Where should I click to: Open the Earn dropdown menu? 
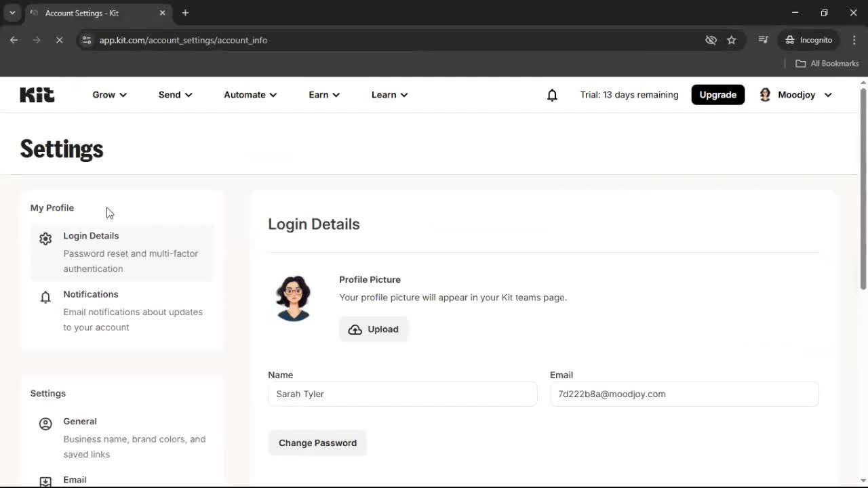pos(323,95)
